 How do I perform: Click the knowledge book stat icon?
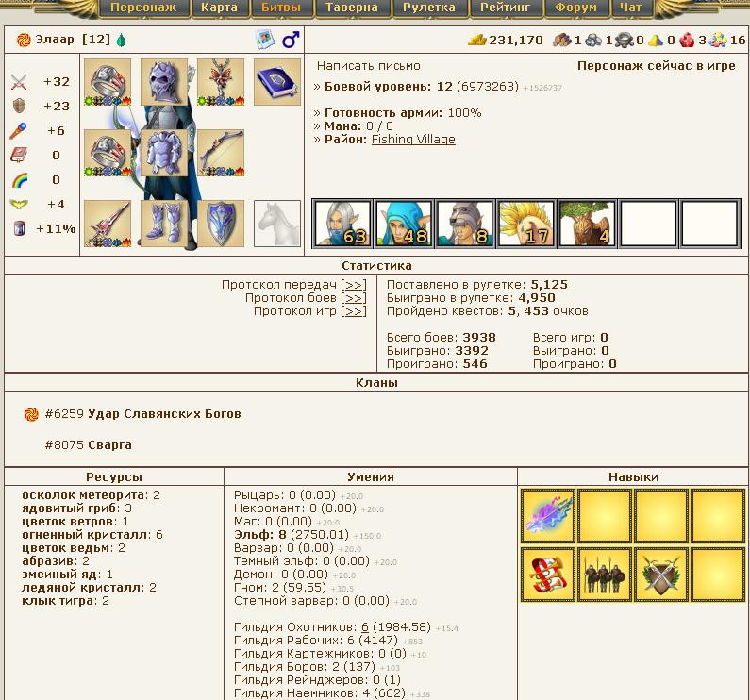[19, 155]
